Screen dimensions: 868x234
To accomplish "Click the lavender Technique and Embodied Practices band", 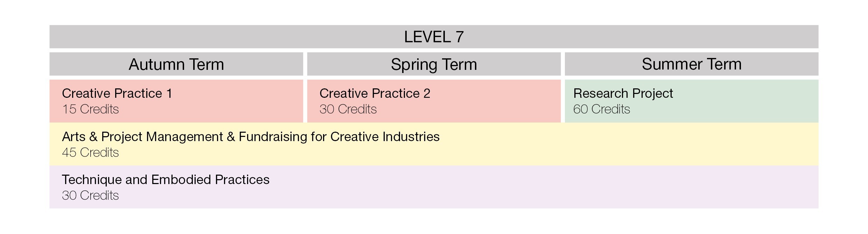I will [x=434, y=187].
